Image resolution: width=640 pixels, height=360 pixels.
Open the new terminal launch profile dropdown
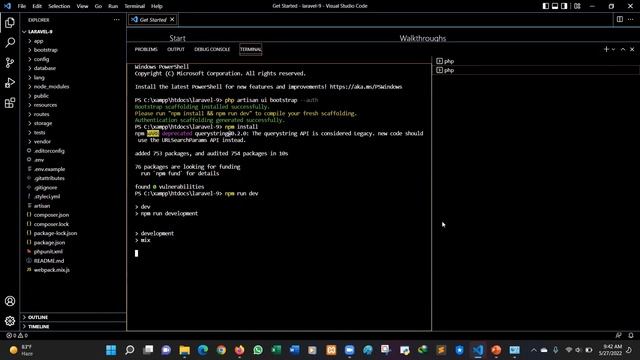(613, 49)
